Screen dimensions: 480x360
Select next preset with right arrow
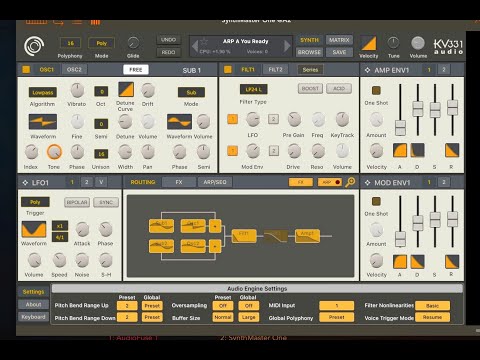point(287,46)
